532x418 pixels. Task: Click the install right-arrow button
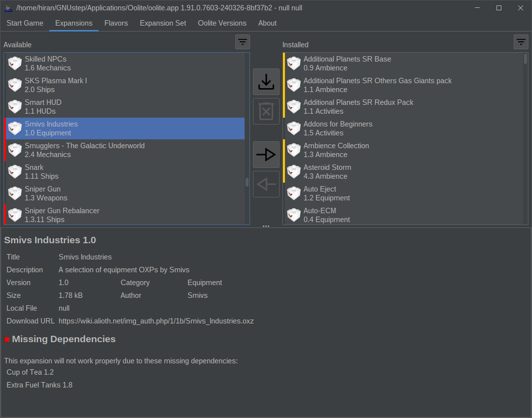266,155
